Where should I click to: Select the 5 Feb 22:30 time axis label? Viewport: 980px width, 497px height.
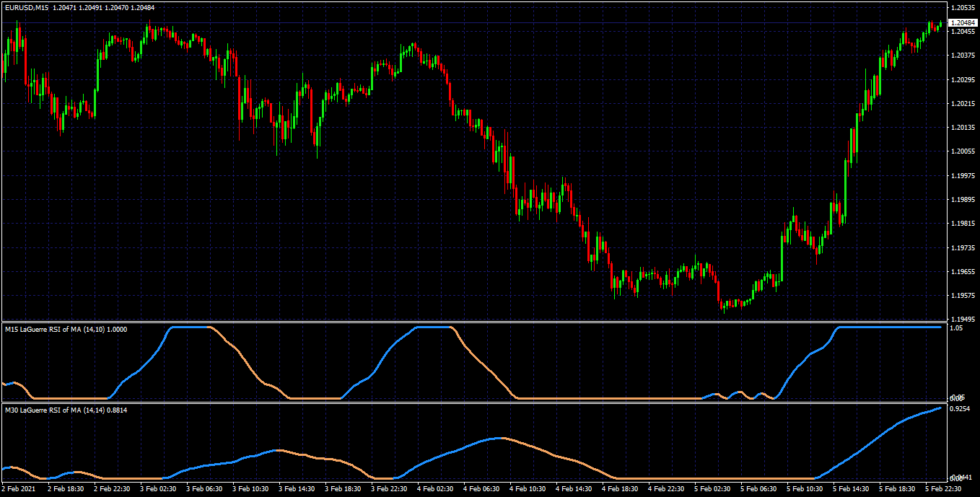click(945, 489)
